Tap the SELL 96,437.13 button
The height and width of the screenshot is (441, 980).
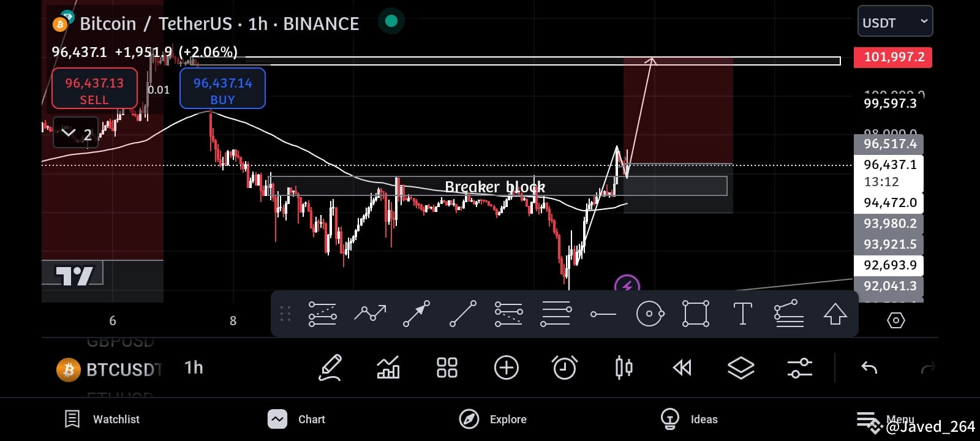(x=94, y=89)
